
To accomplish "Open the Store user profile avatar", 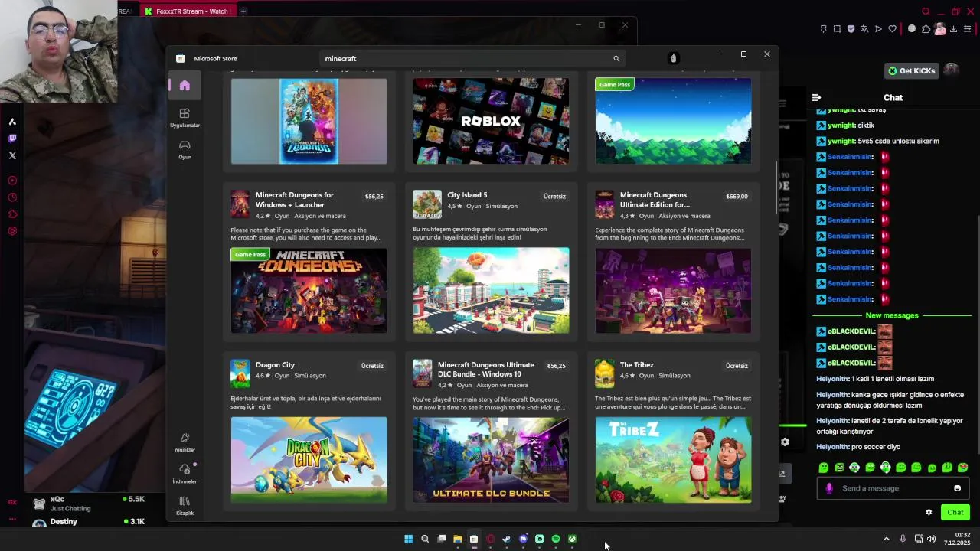I will (673, 58).
